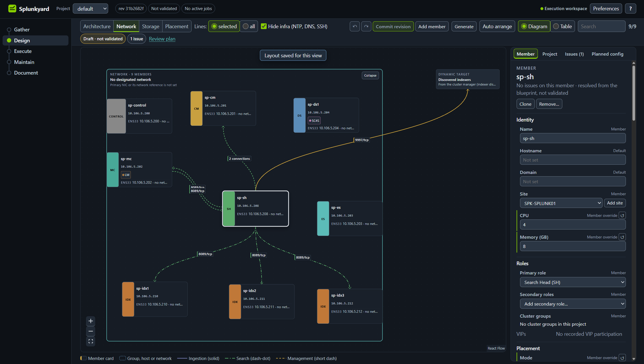
Task: Open the Site dropdown SPK-SPLUNK01
Action: click(x=561, y=203)
